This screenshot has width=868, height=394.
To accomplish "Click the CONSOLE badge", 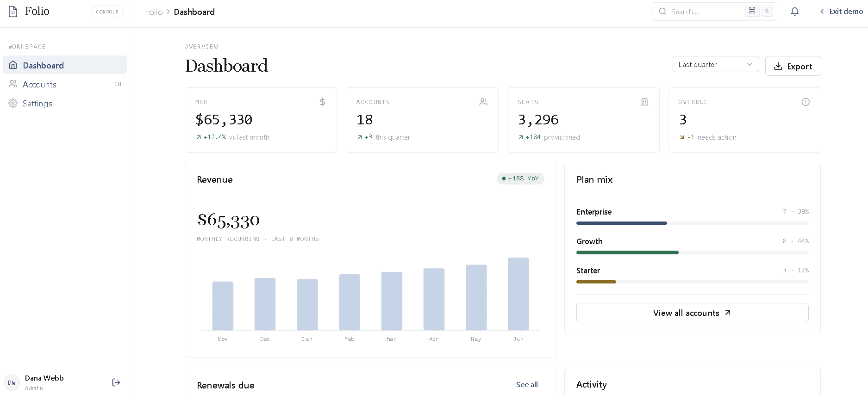I will 107,12.
